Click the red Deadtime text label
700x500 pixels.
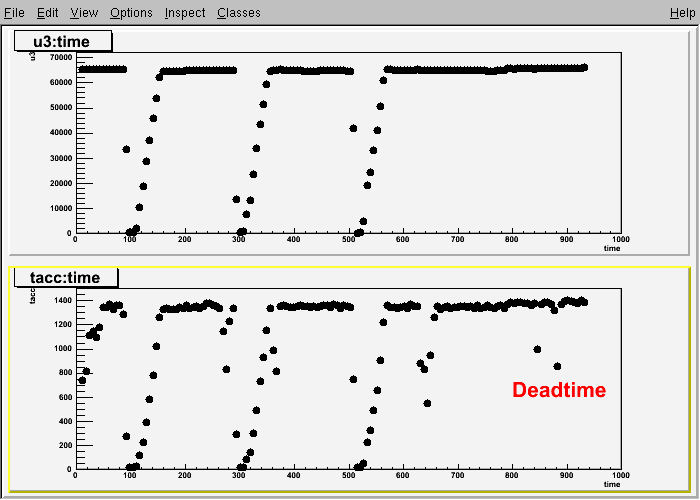(x=559, y=390)
